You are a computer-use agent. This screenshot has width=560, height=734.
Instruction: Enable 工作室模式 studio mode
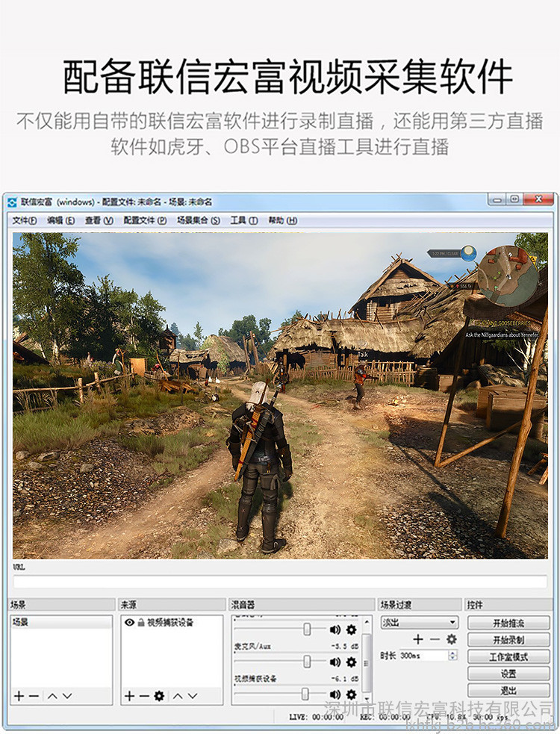tap(508, 657)
